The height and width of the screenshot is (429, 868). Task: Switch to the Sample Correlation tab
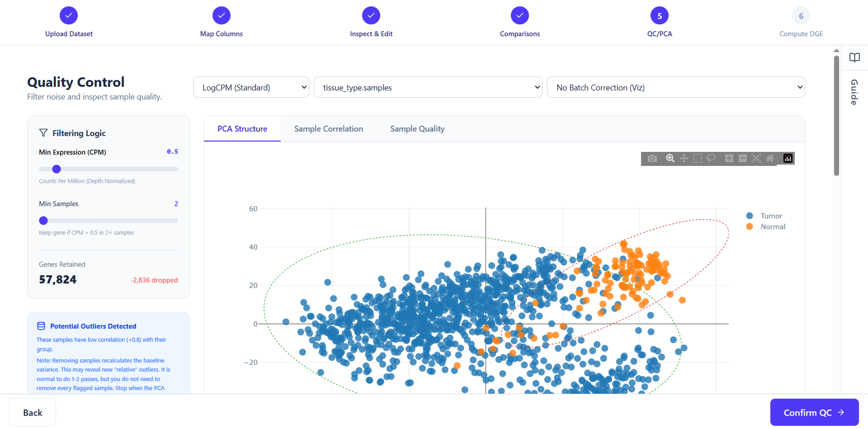[329, 129]
